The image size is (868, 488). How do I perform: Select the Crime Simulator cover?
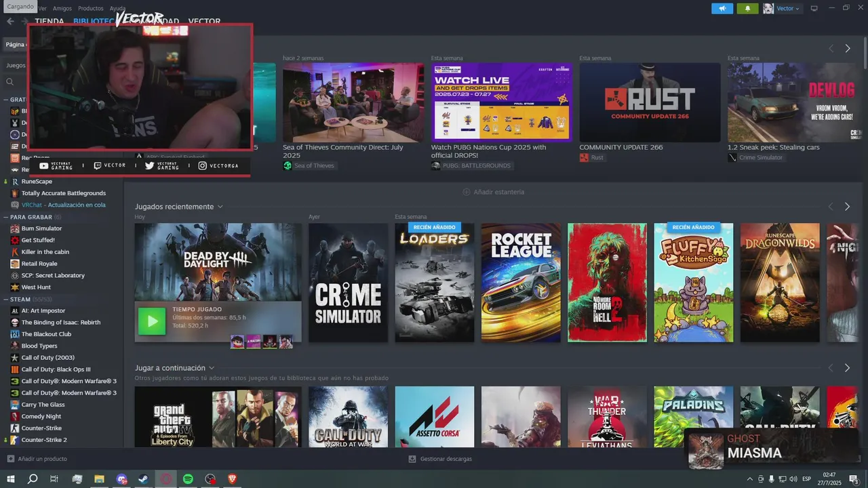(348, 283)
